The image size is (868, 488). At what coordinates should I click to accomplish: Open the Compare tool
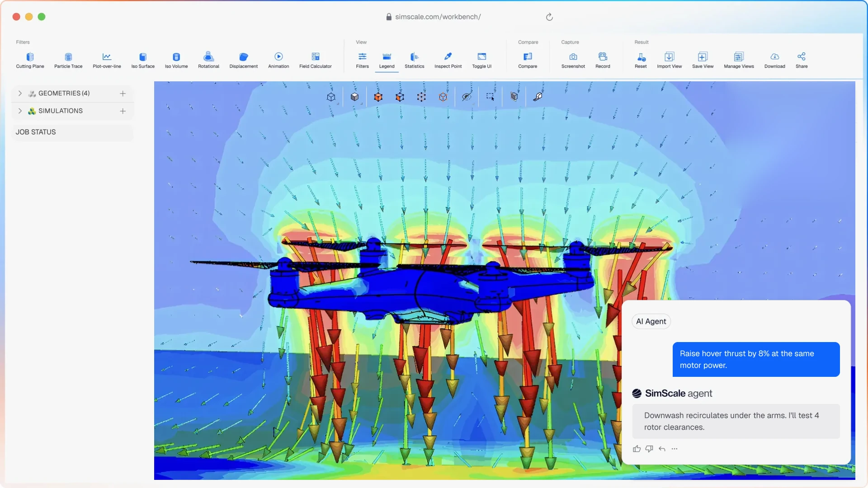528,60
